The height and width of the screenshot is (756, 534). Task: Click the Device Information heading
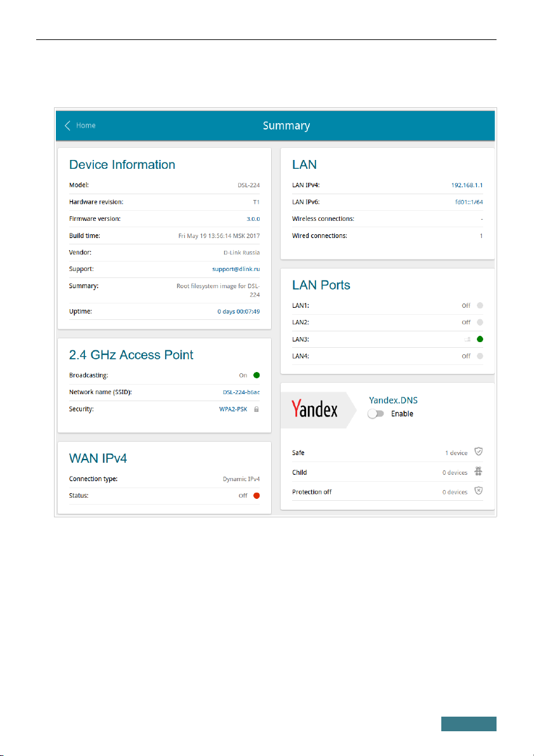click(x=122, y=165)
